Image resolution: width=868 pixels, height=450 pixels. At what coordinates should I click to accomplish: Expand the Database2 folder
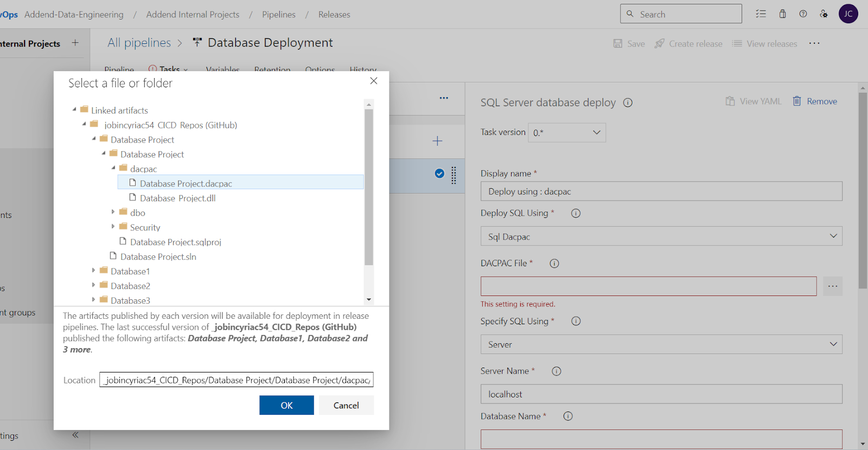[x=93, y=285]
